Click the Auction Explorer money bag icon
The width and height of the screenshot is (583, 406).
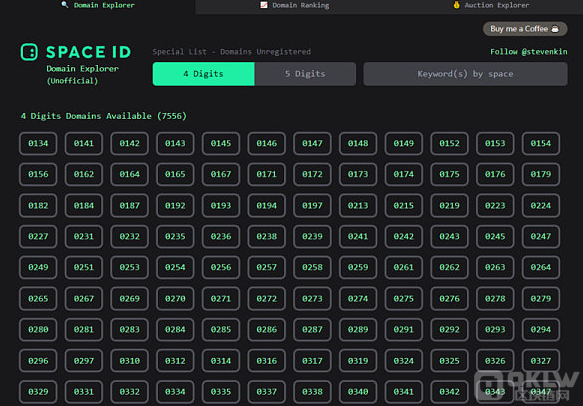pyautogui.click(x=457, y=5)
